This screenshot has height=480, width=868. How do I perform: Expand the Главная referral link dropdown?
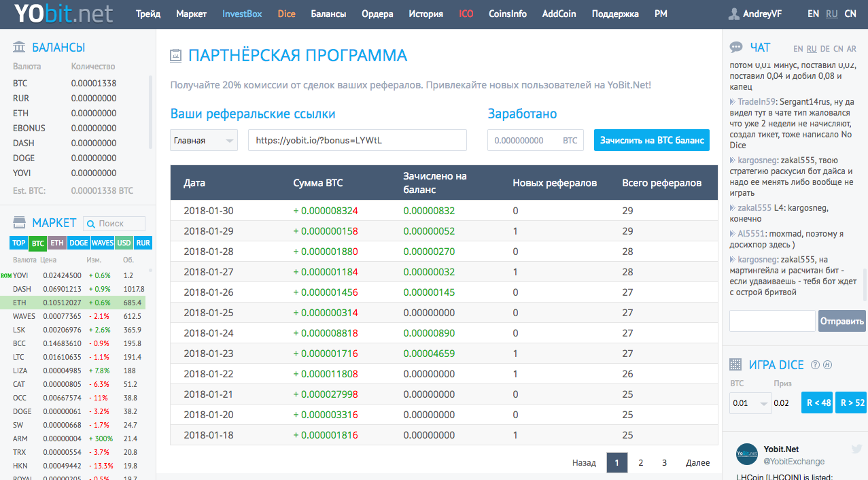tap(204, 141)
